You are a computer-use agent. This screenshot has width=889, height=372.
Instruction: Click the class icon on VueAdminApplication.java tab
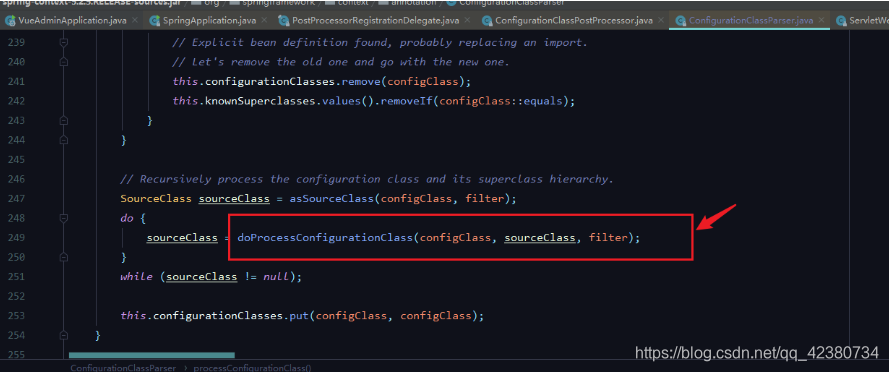click(x=10, y=20)
